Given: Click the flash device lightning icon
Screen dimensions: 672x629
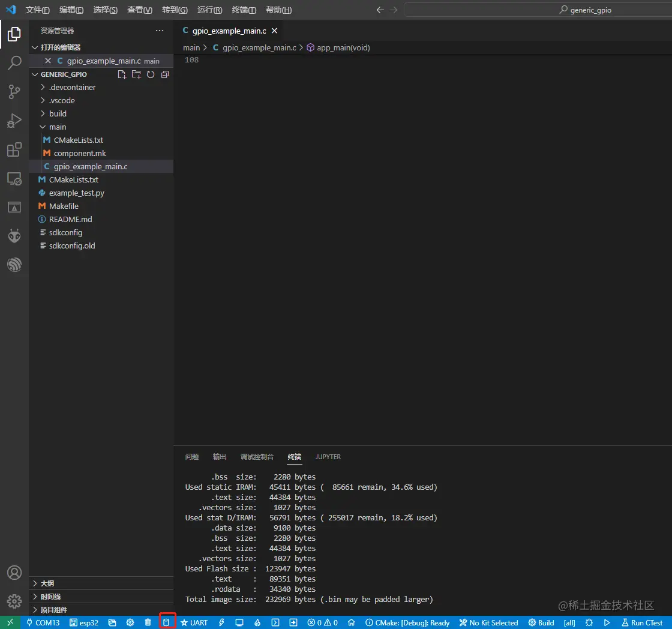Looking at the screenshot, I should click(221, 622).
